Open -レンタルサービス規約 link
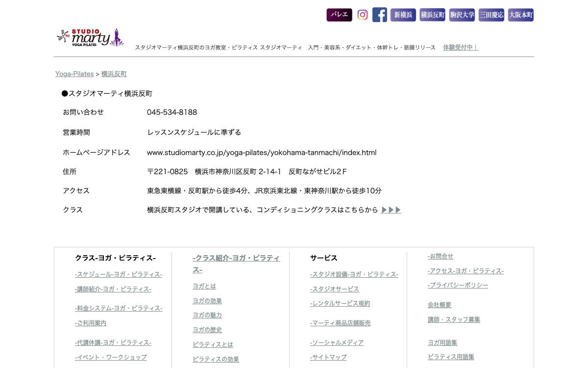Image resolution: width=588 pixels, height=368 pixels. [x=340, y=304]
